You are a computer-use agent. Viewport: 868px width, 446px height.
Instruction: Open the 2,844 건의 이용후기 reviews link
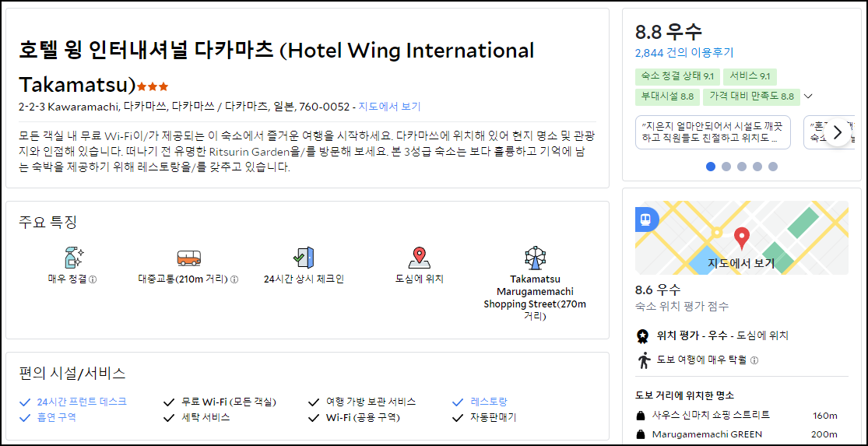point(684,53)
